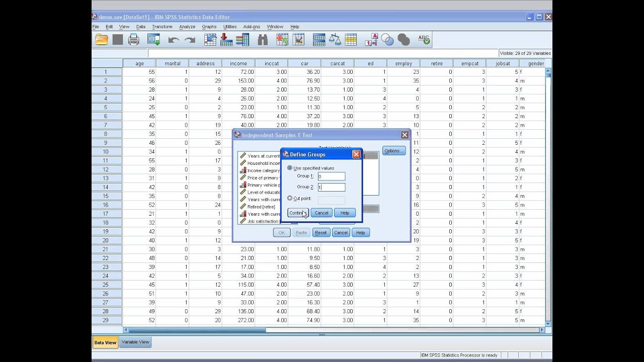Open the Graphs menu
Screen dimensions: 644x362
click(209, 27)
